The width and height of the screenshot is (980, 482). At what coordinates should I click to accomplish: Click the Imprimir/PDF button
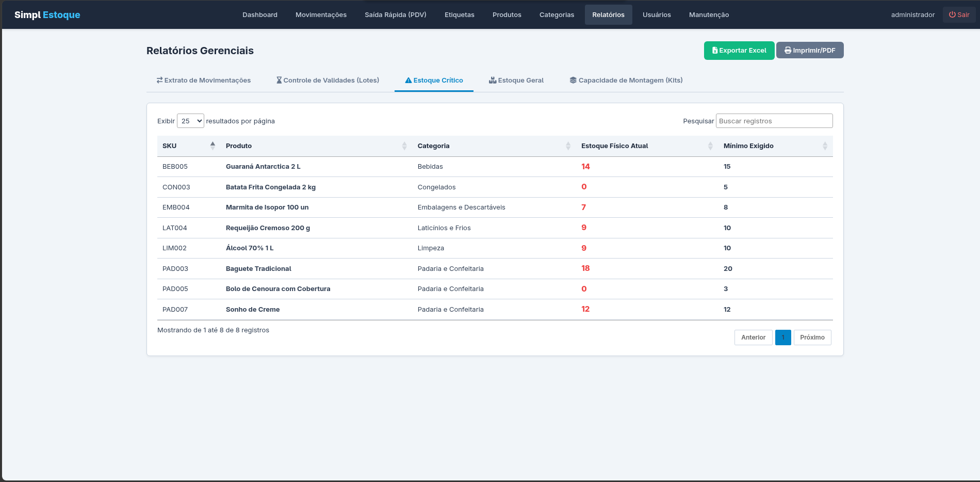pos(810,51)
